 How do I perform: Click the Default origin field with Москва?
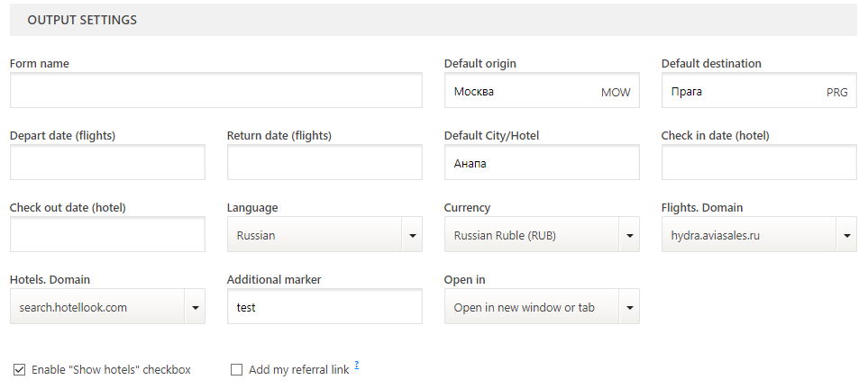542,90
